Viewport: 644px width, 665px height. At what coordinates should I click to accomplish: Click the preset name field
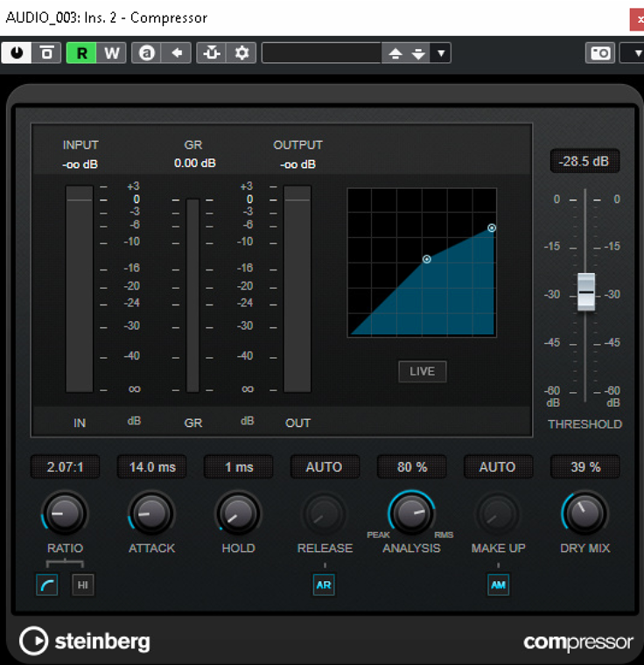pyautogui.click(x=322, y=53)
